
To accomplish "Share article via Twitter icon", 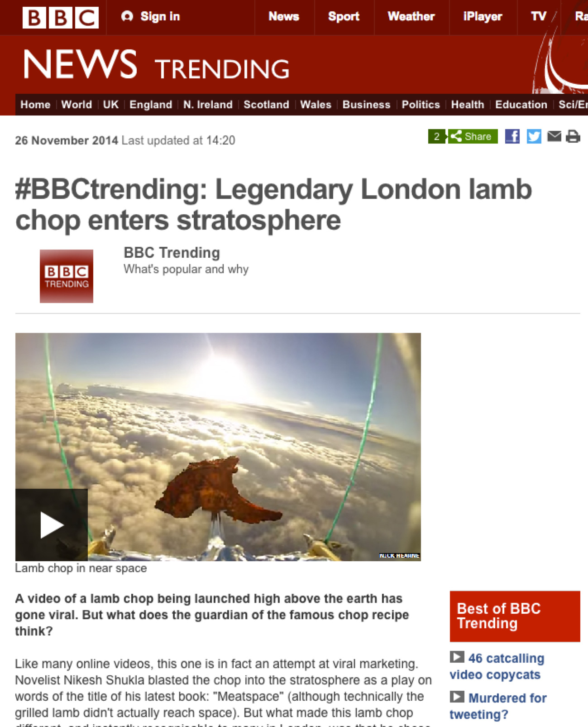I will 534,136.
